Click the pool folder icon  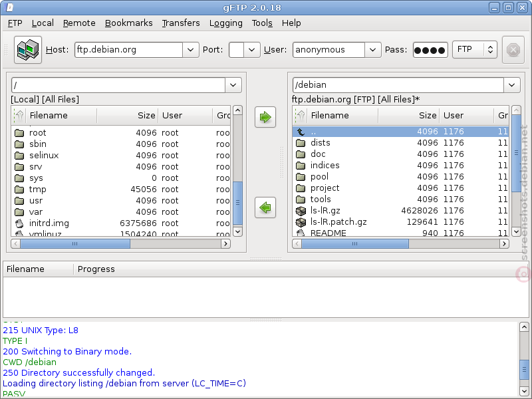301,177
